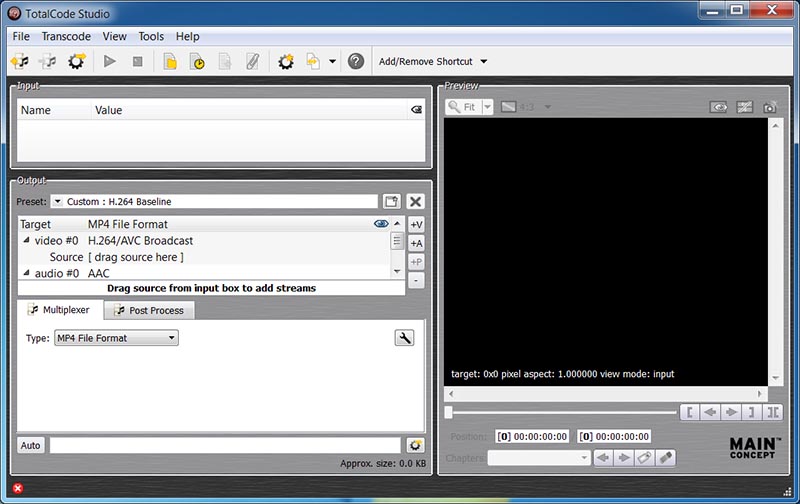Switch to the Multiplexer tab

pyautogui.click(x=60, y=310)
